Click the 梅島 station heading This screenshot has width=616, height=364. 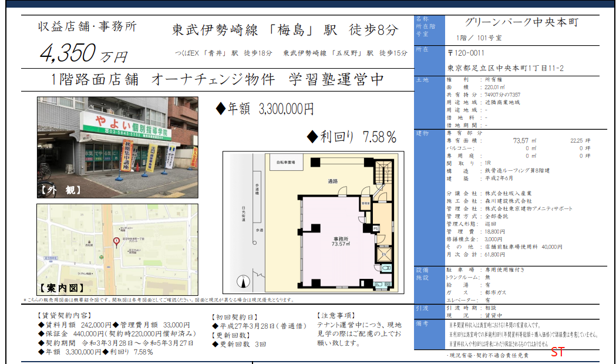coord(284,31)
